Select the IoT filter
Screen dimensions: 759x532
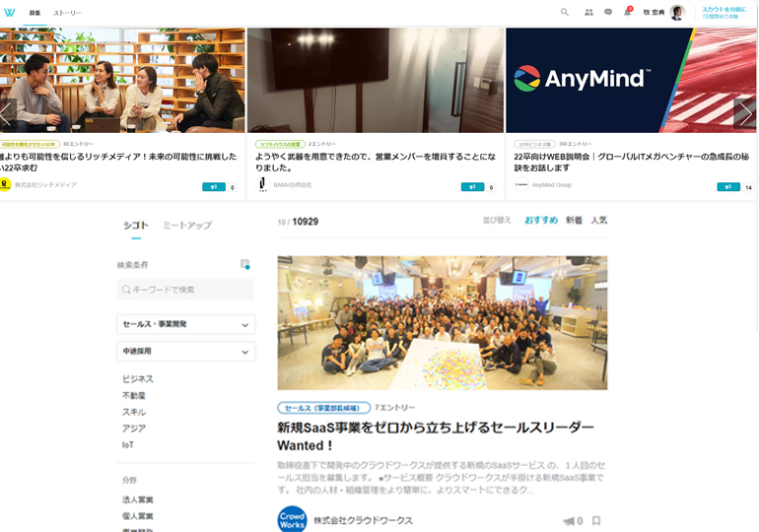128,445
